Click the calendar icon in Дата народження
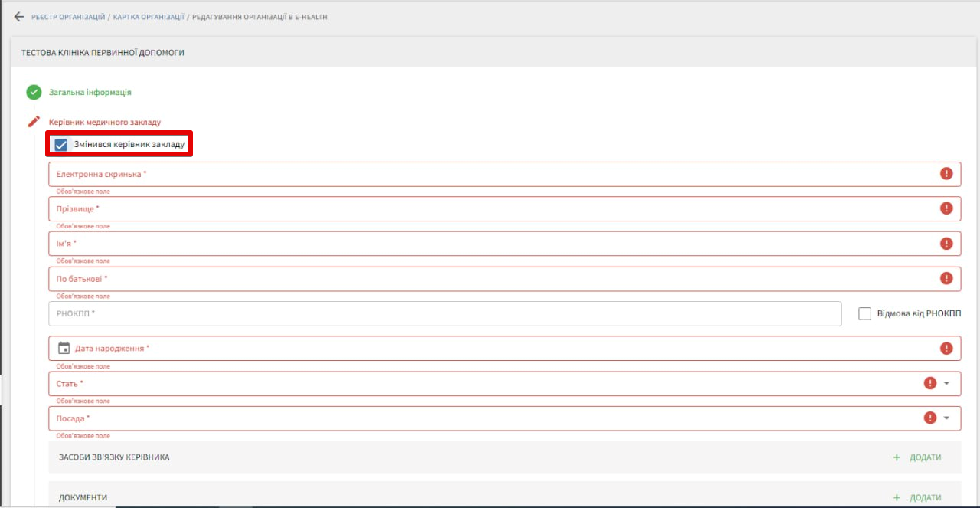The width and height of the screenshot is (980, 508). coord(64,349)
